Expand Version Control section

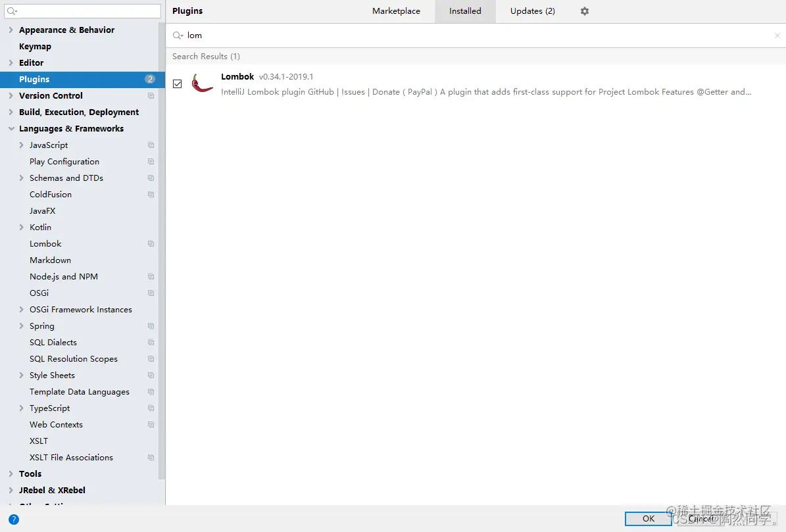(11, 95)
